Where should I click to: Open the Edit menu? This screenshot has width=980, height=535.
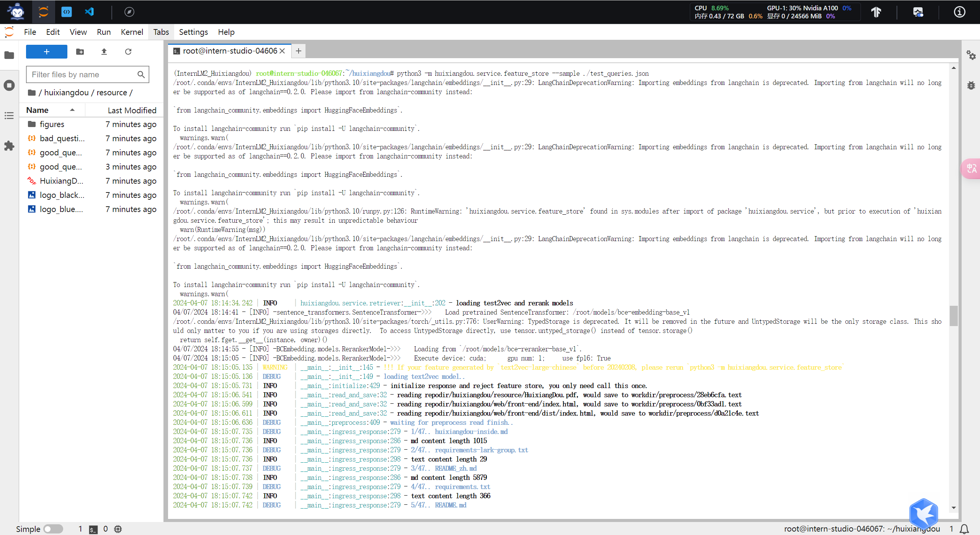coord(53,32)
